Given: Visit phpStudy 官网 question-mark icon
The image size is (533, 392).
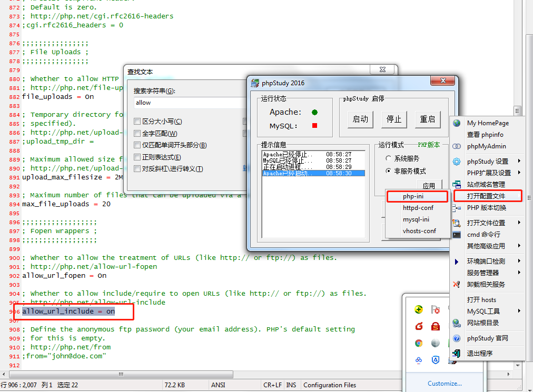Looking at the screenshot, I should [457, 338].
